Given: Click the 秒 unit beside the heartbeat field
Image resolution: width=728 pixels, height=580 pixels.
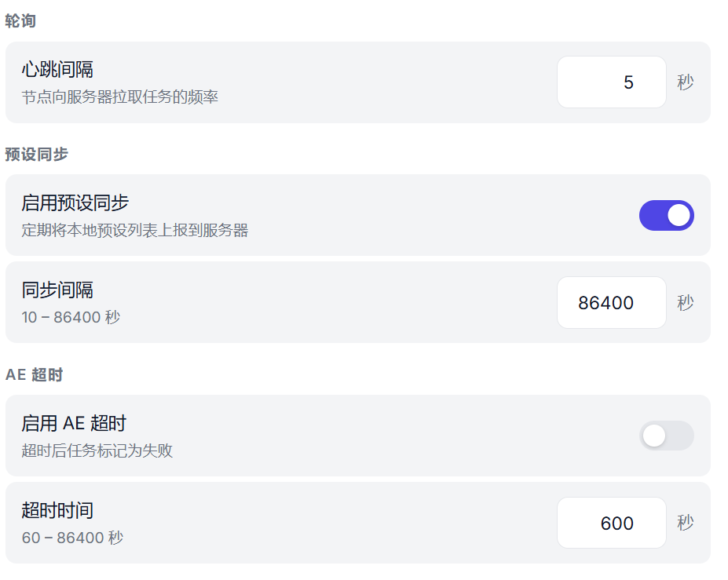Looking at the screenshot, I should [686, 82].
